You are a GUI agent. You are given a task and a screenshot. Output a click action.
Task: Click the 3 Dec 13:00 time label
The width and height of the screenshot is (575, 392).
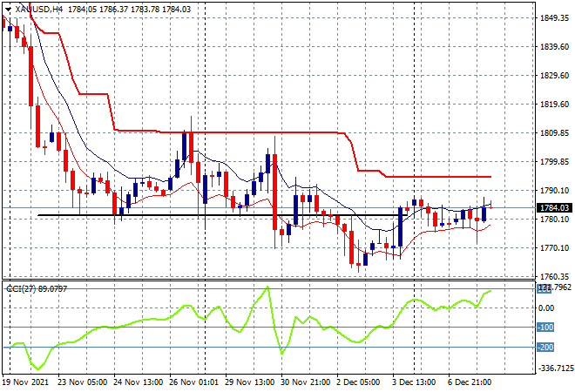coord(414,382)
